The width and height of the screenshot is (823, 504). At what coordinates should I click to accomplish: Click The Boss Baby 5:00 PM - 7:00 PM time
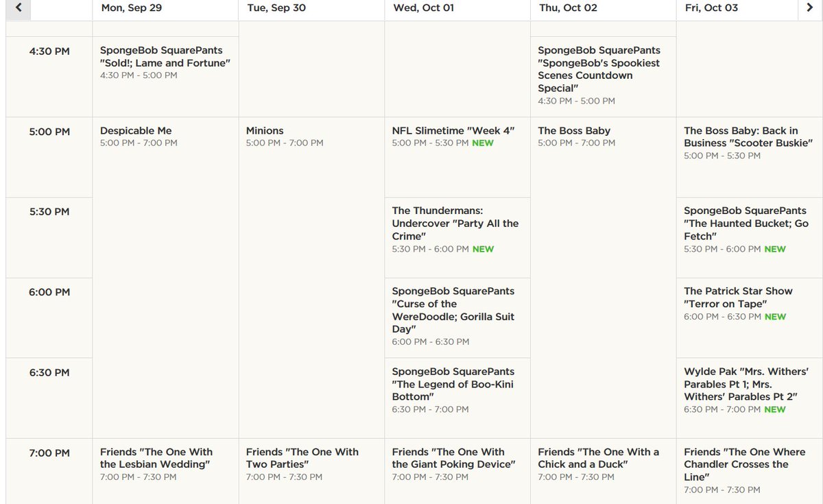tap(577, 143)
